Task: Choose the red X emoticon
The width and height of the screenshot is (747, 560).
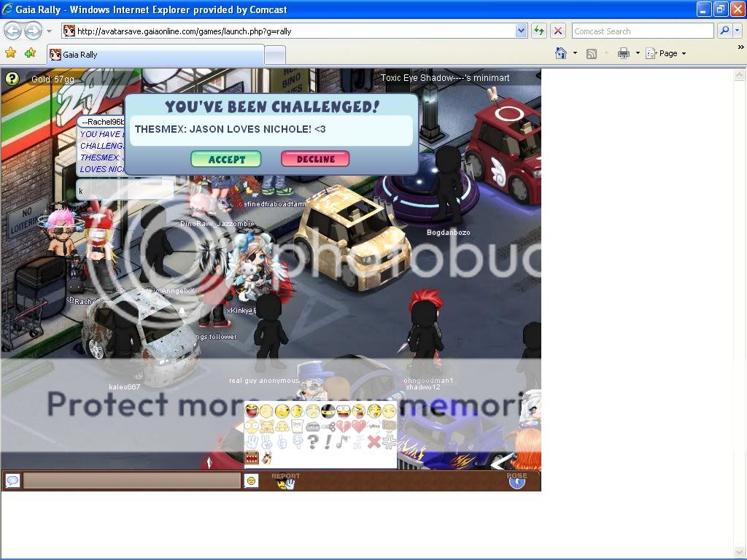Action: pos(373,442)
